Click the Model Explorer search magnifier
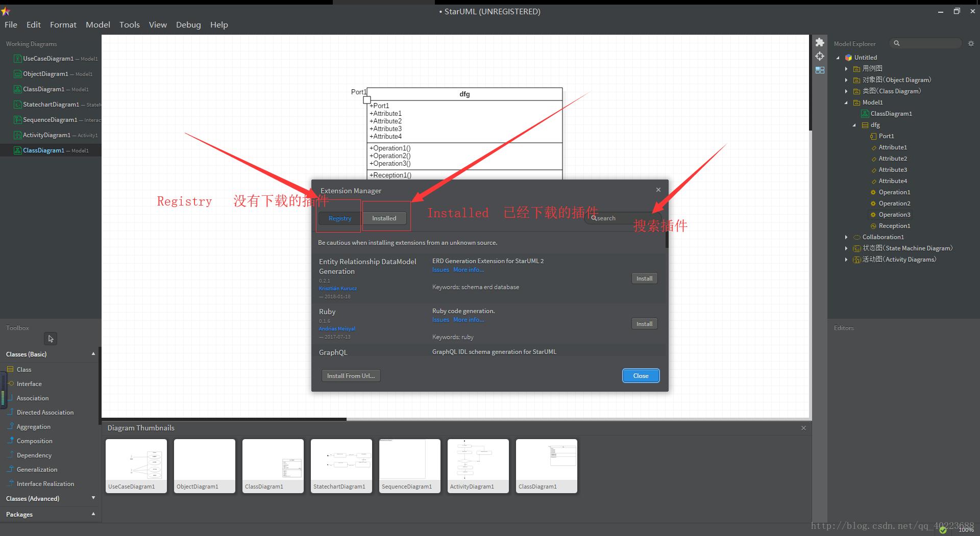980x536 pixels. point(897,43)
